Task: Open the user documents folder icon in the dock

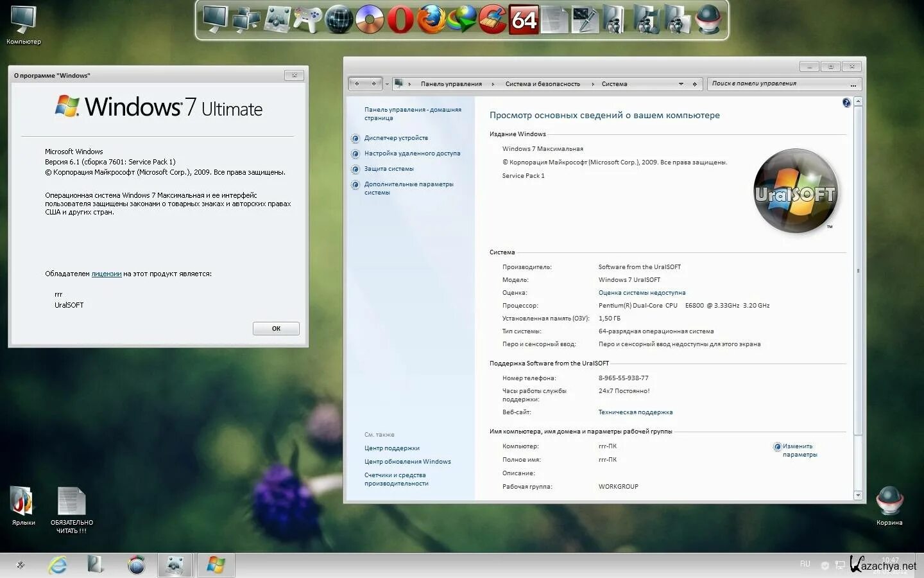Action: coord(678,19)
